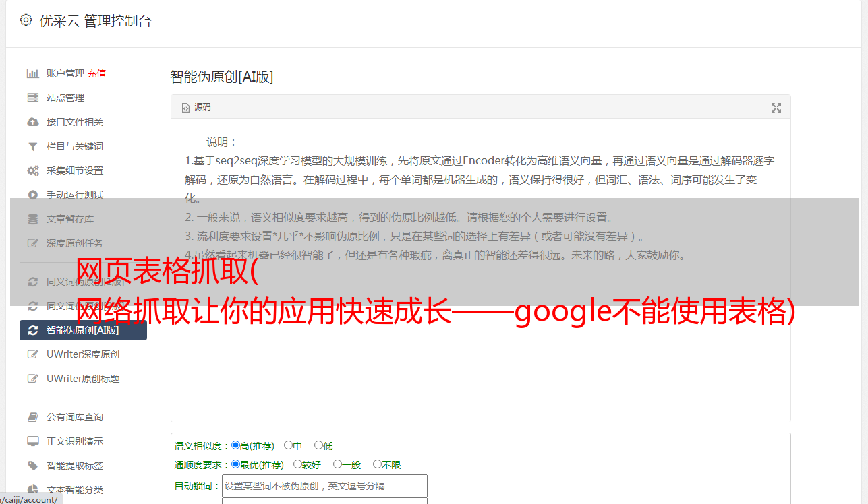Select 不限 for 通顺度要求
Image resolution: width=868 pixels, height=504 pixels.
tap(377, 464)
